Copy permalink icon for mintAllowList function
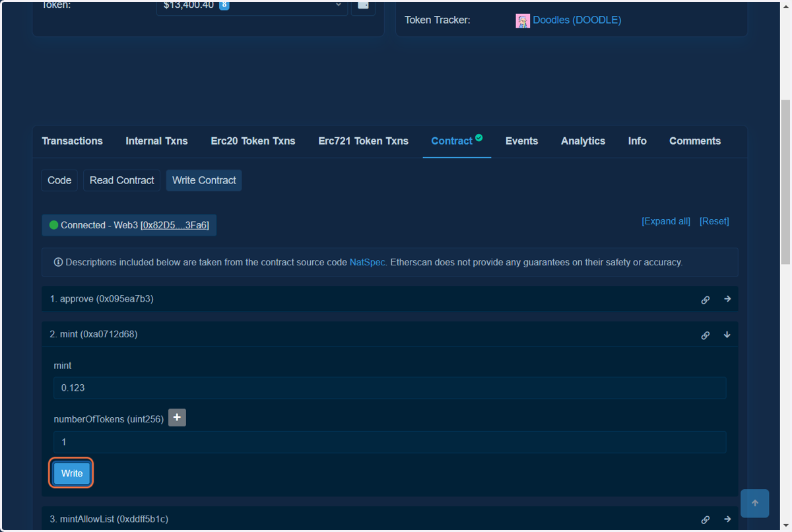Viewport: 792px width, 532px height. [706, 520]
